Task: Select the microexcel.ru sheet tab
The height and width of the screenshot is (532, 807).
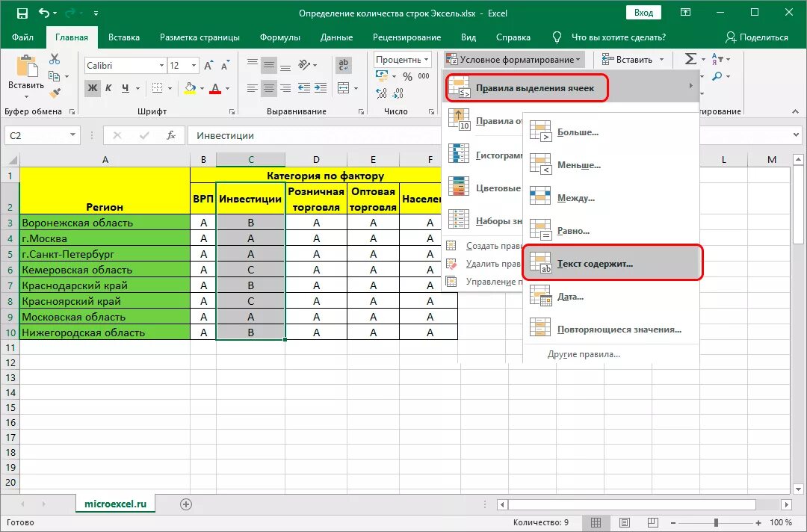Action: pyautogui.click(x=115, y=504)
